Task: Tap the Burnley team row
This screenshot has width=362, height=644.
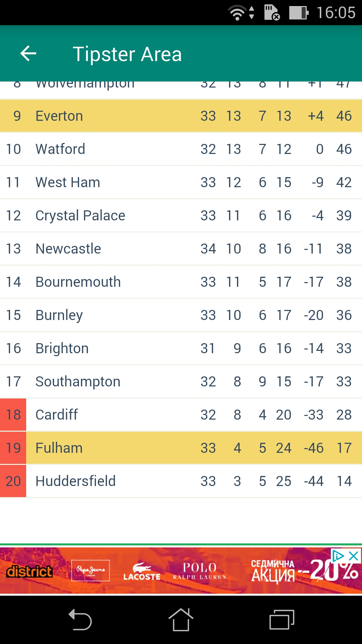Action: tap(181, 315)
